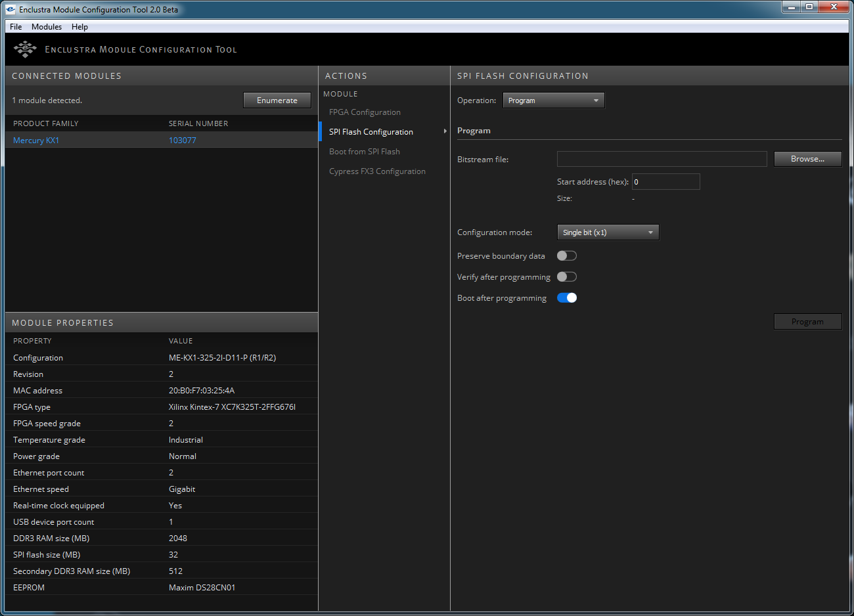The image size is (854, 616).
Task: Click the Bitstream file path field
Action: coord(662,159)
